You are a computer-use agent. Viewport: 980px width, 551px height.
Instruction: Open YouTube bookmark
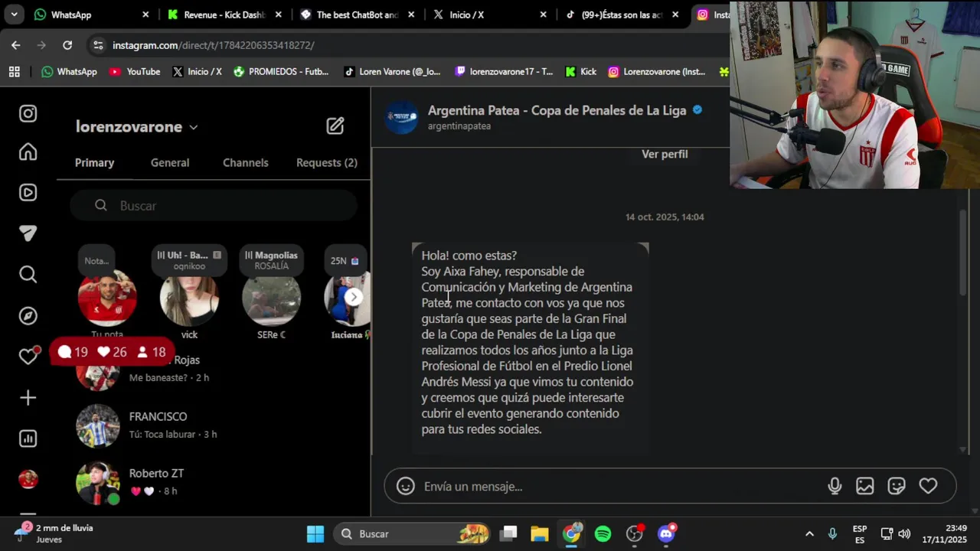point(135,71)
